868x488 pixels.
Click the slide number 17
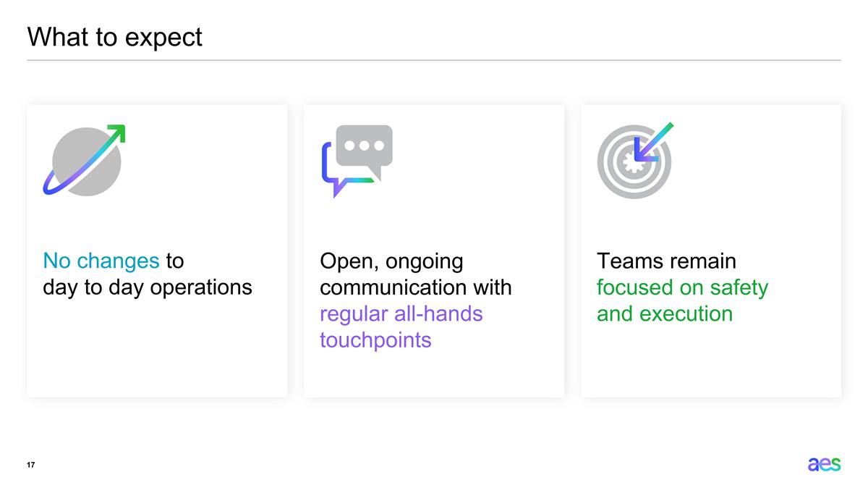32,464
